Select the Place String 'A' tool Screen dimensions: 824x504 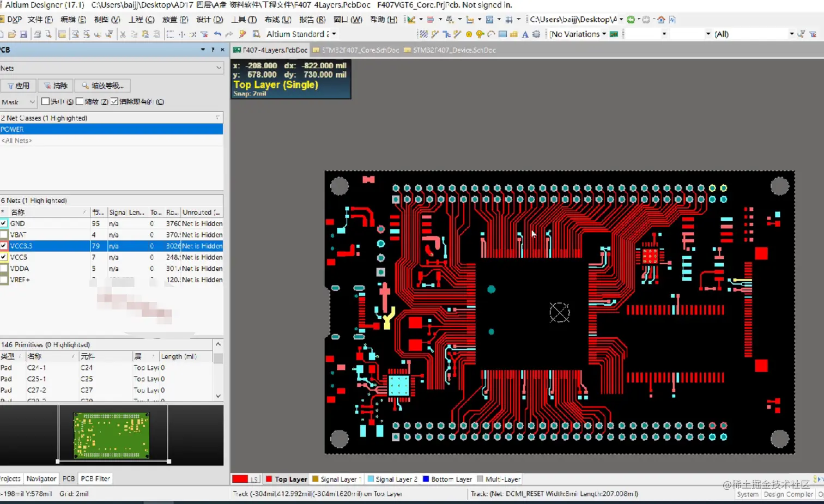[x=525, y=34]
